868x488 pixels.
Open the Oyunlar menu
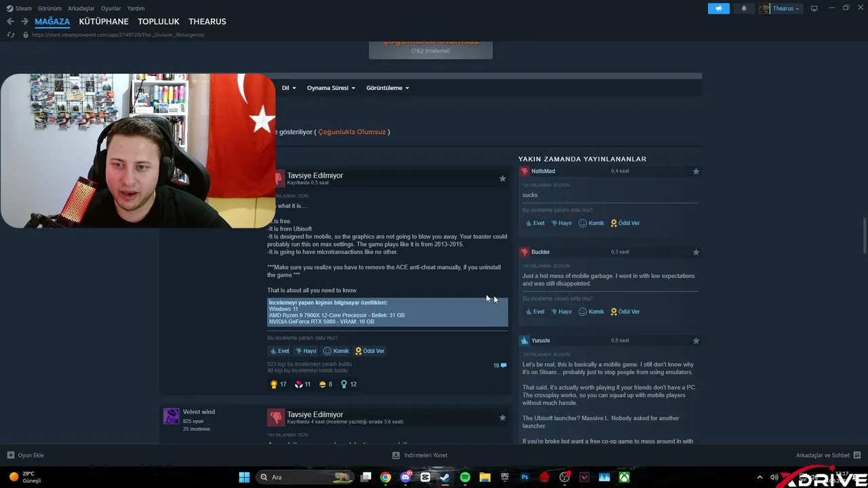coord(111,8)
